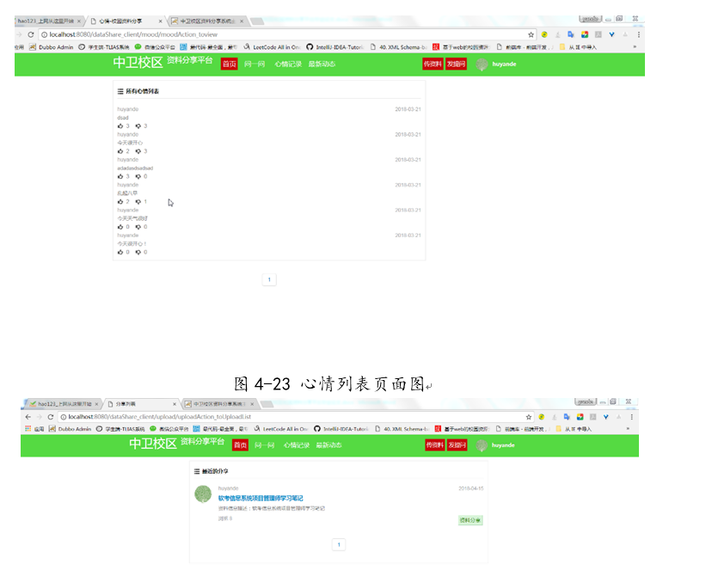The image size is (712, 588).
Task: Click huyande username in mood page navbar
Action: click(504, 64)
